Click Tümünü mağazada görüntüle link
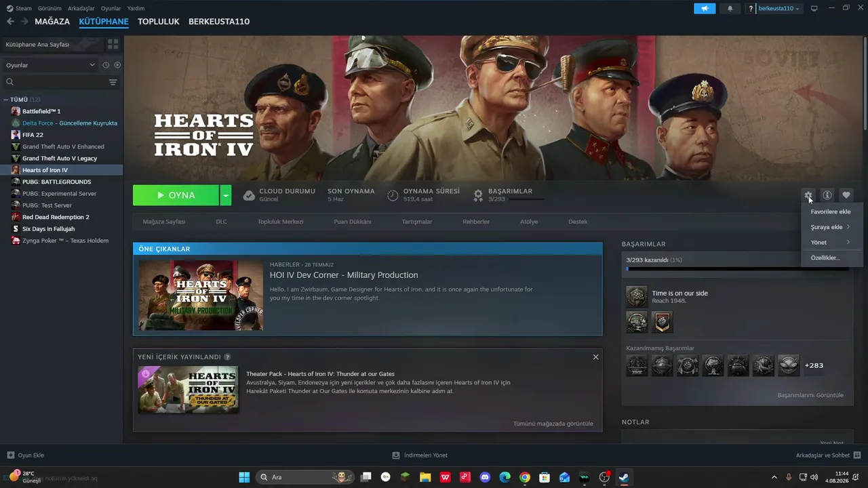868x488 pixels. coord(553,424)
